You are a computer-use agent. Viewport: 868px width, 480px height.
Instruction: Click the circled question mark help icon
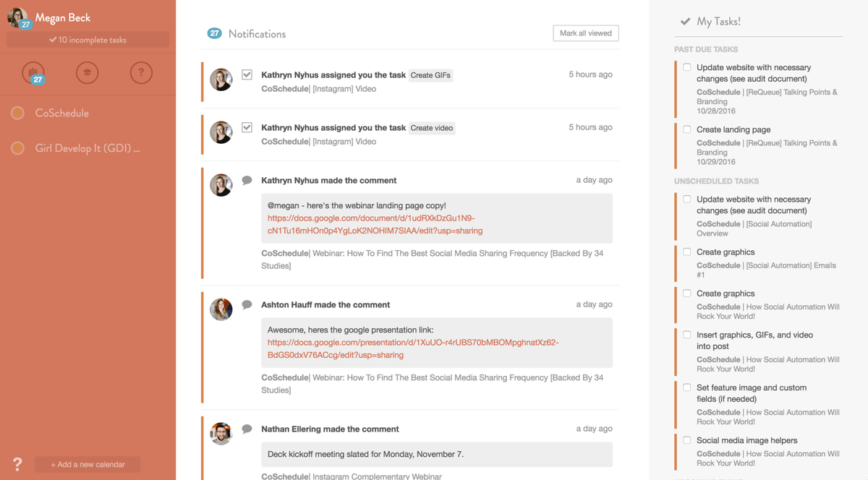(141, 72)
